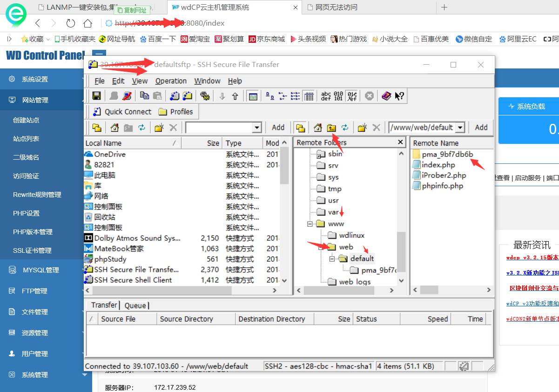This screenshot has width=559, height=392.
Task: Open the /www/web/default remote path dropdown
Action: [460, 128]
